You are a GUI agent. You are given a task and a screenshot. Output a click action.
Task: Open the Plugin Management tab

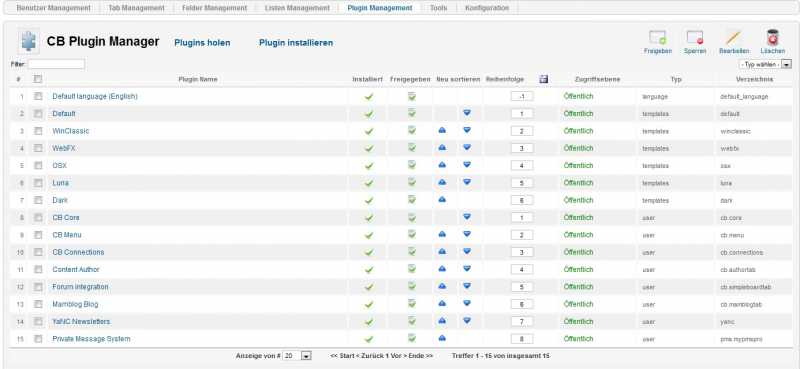(380, 8)
